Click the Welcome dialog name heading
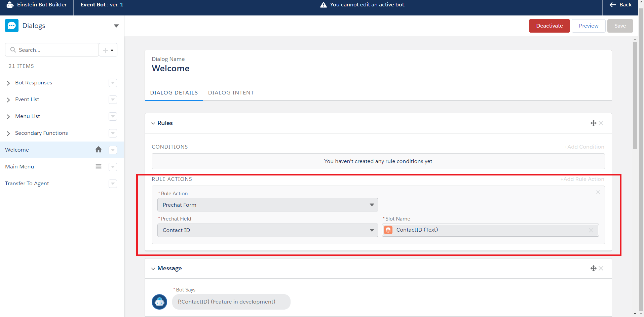The image size is (644, 317). pyautogui.click(x=171, y=69)
